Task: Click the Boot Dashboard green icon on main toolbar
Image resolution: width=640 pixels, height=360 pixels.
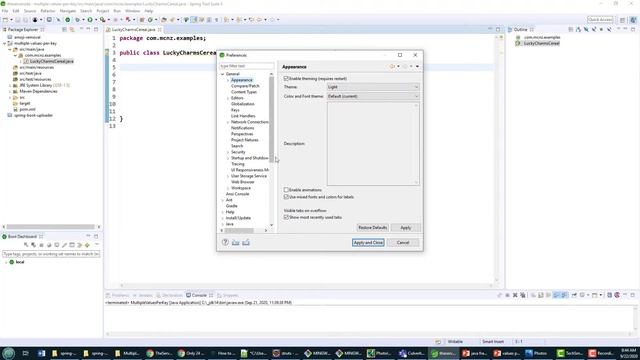Action: pos(68,20)
